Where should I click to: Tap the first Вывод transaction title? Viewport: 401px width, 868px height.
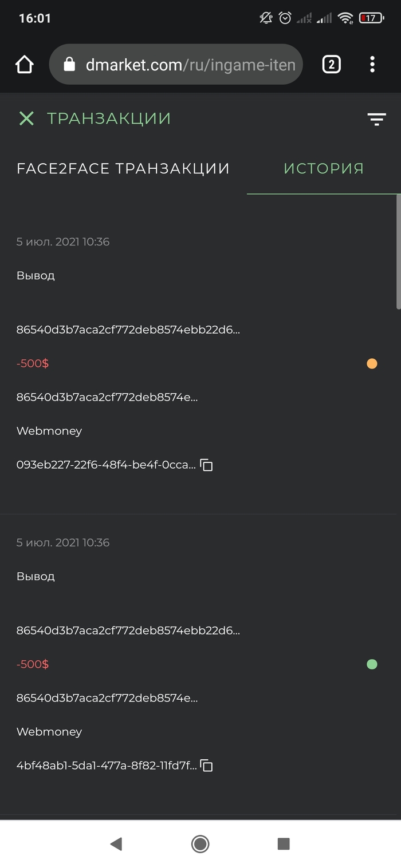click(x=36, y=276)
